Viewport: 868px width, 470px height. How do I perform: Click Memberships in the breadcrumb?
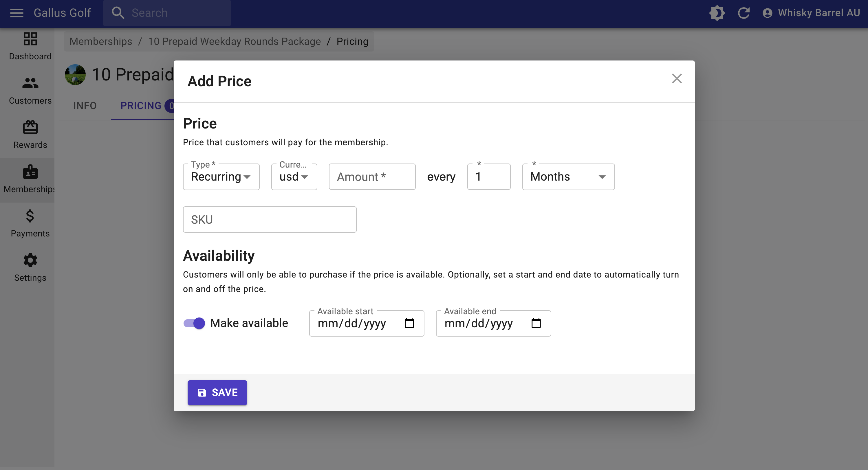coord(101,41)
